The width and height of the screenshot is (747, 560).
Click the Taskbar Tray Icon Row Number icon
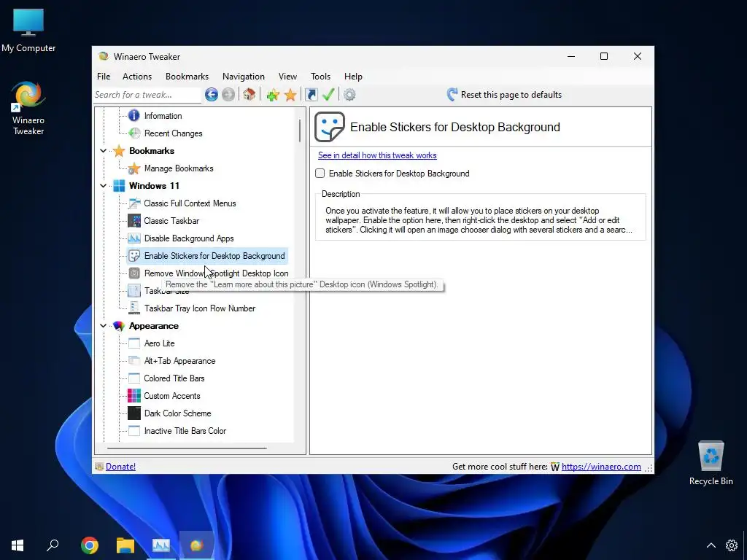(134, 308)
